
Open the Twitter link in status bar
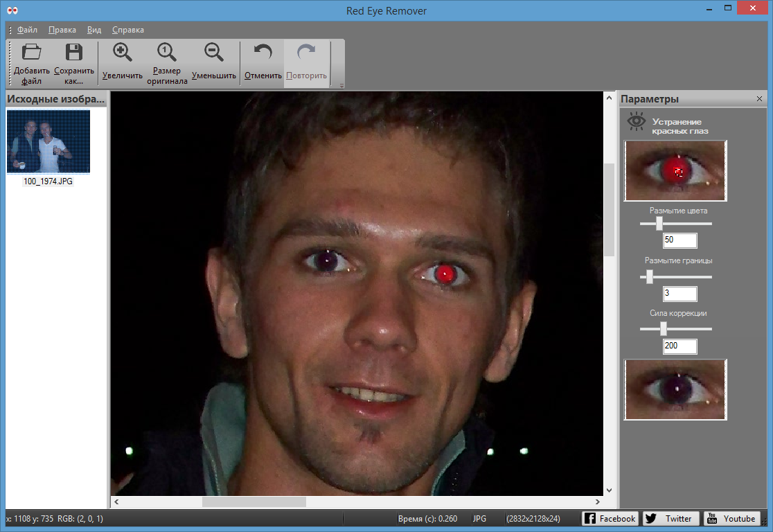tap(670, 518)
